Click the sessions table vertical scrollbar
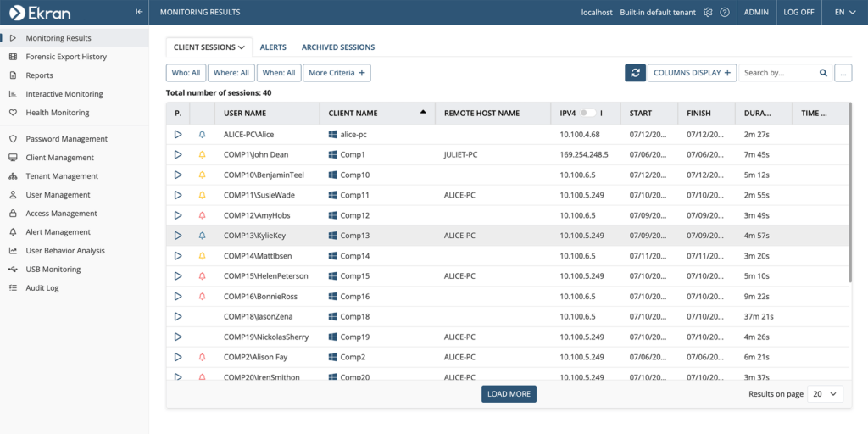Screen dimensions: 868x434 (849, 194)
